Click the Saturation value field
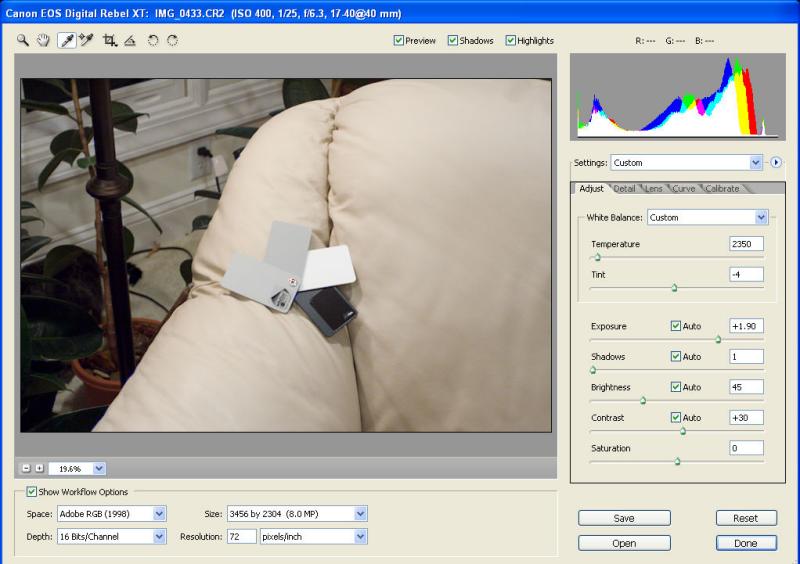 746,448
